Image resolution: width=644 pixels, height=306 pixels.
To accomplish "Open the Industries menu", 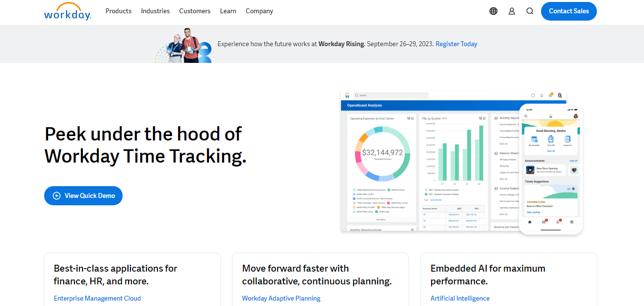I will [155, 11].
